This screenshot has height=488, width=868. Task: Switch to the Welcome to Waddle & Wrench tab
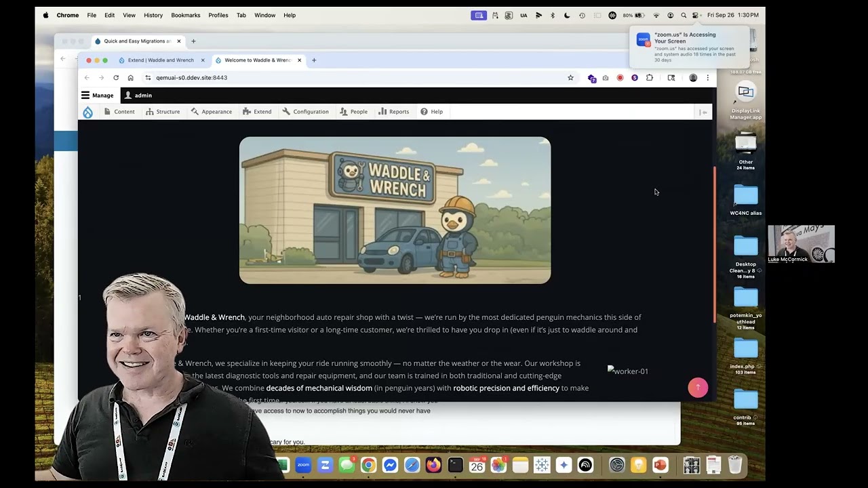[x=258, y=60]
